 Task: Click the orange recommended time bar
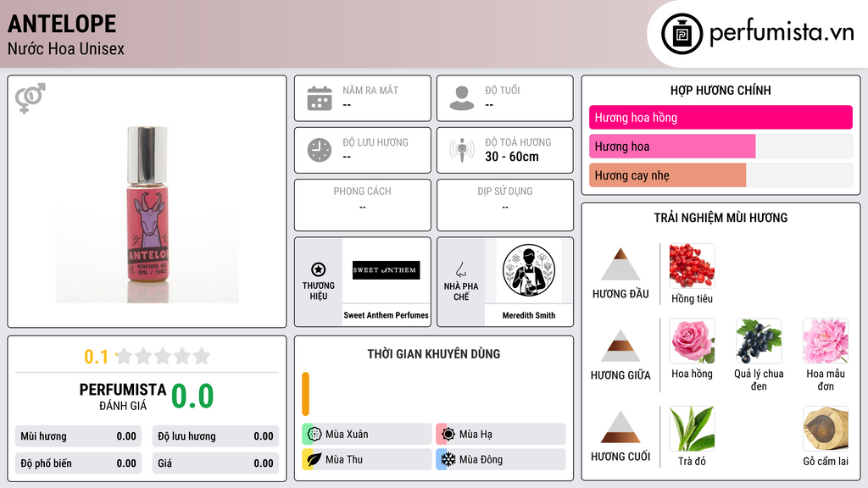(305, 394)
